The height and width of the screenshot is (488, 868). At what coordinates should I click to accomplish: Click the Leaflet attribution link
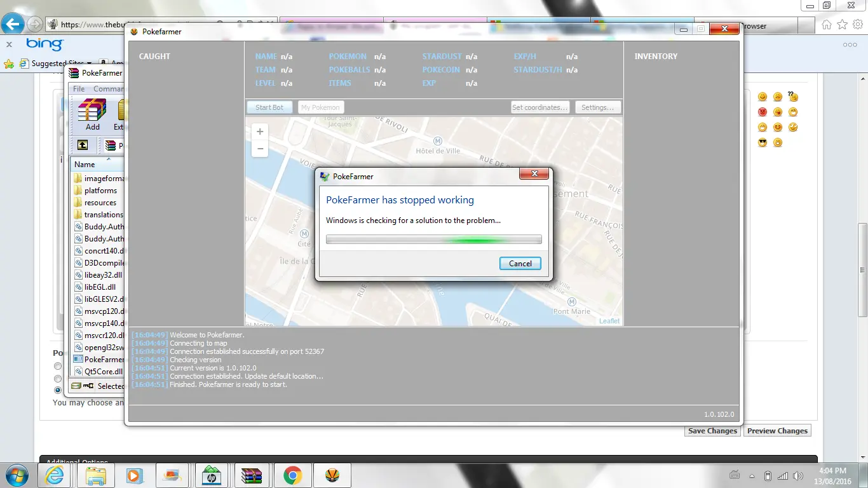click(x=609, y=321)
